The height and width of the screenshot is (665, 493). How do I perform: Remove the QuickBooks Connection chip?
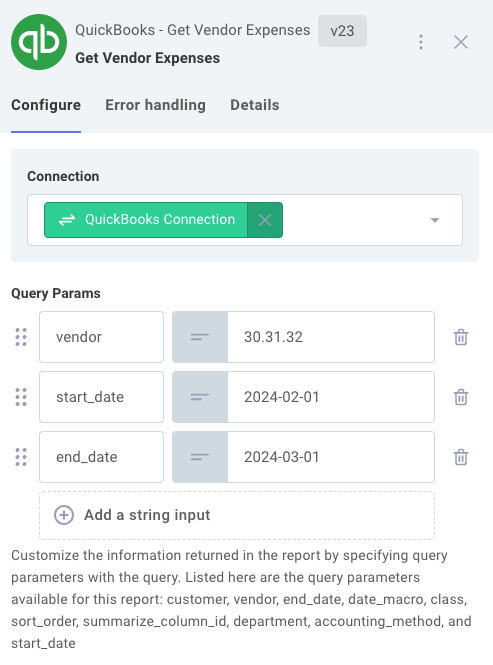pyautogui.click(x=265, y=220)
